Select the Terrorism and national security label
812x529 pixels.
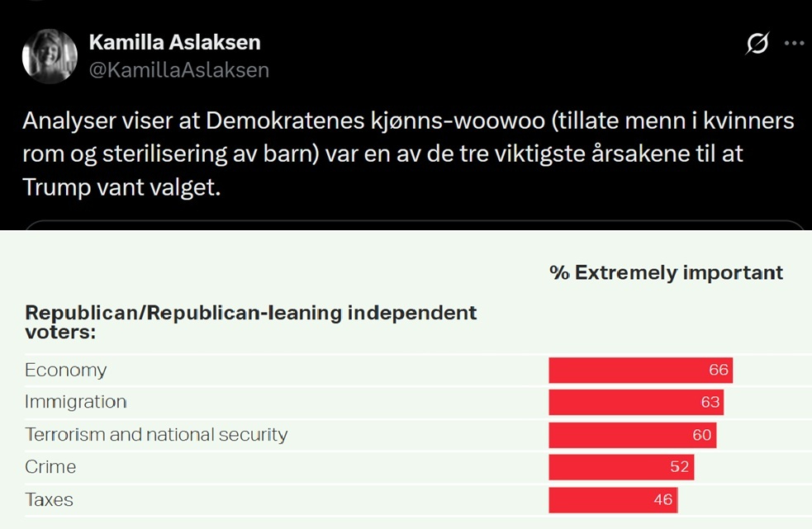coord(156,434)
